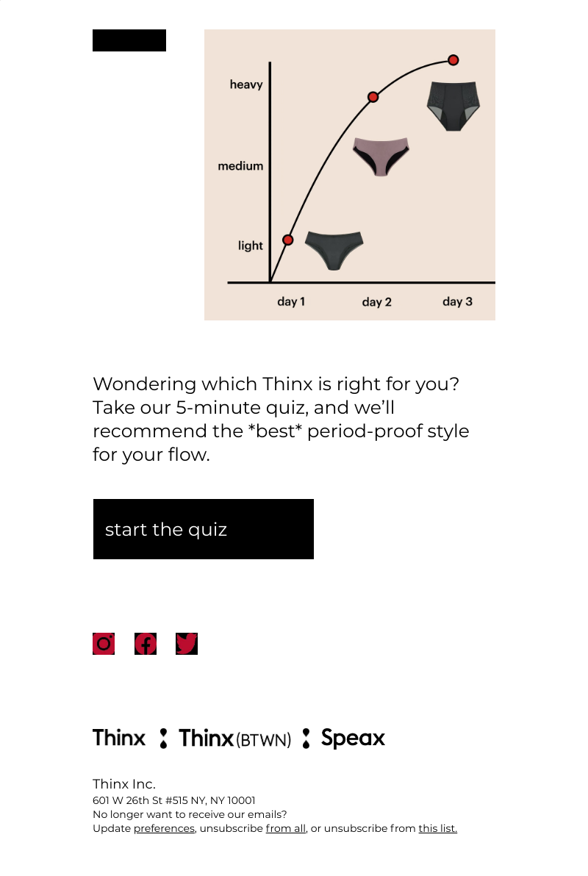The image size is (588, 876).
Task: Select the Speax brand logo
Action: click(353, 738)
